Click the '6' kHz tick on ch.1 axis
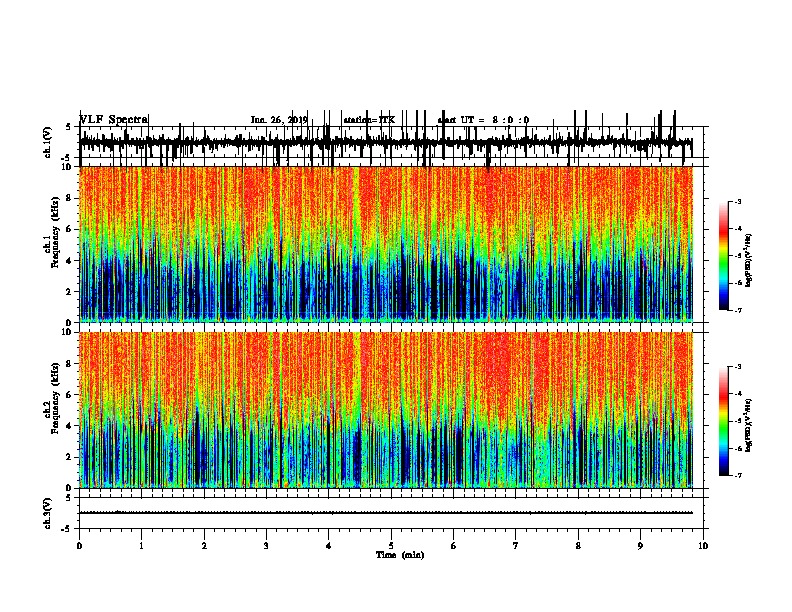Viewport: 792px width, 612px height. (x=70, y=229)
